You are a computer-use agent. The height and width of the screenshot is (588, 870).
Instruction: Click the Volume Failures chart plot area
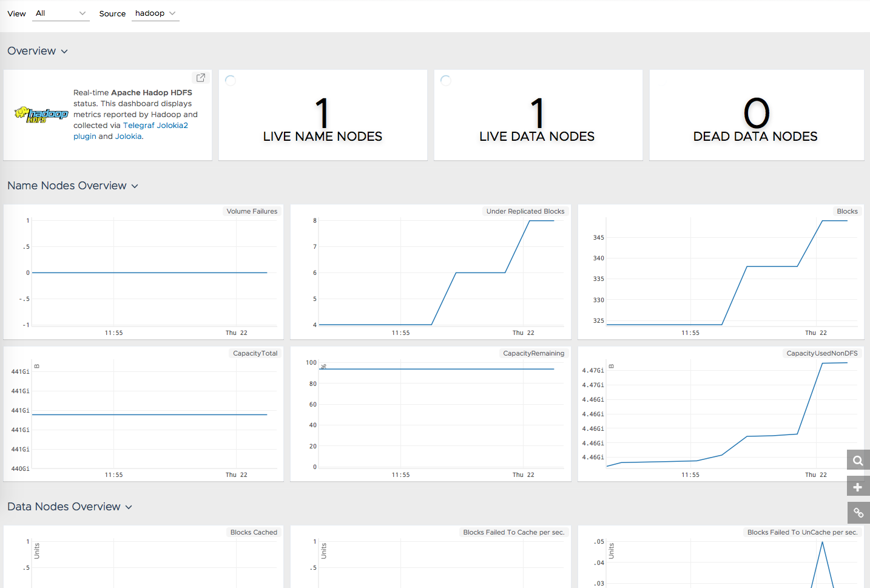point(154,272)
